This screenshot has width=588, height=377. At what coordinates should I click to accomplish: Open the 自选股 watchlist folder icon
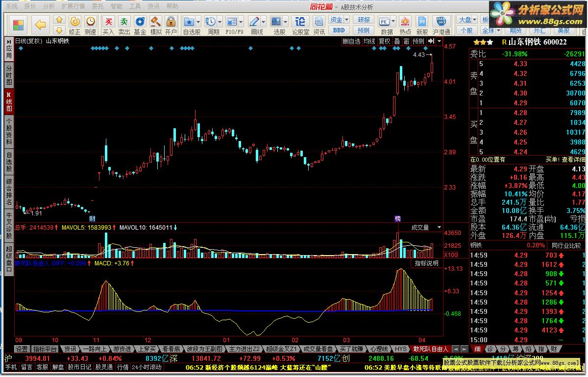(x=189, y=22)
